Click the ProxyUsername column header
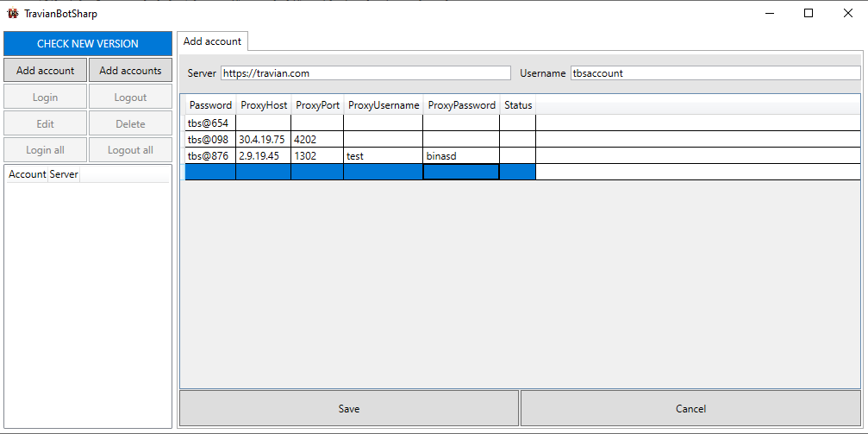Screen dimensions: 868x434 [x=384, y=105]
